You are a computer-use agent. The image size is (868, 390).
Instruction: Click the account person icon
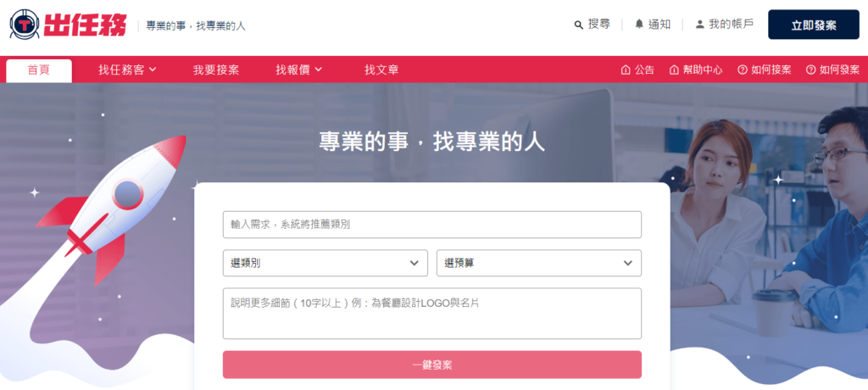(x=699, y=25)
